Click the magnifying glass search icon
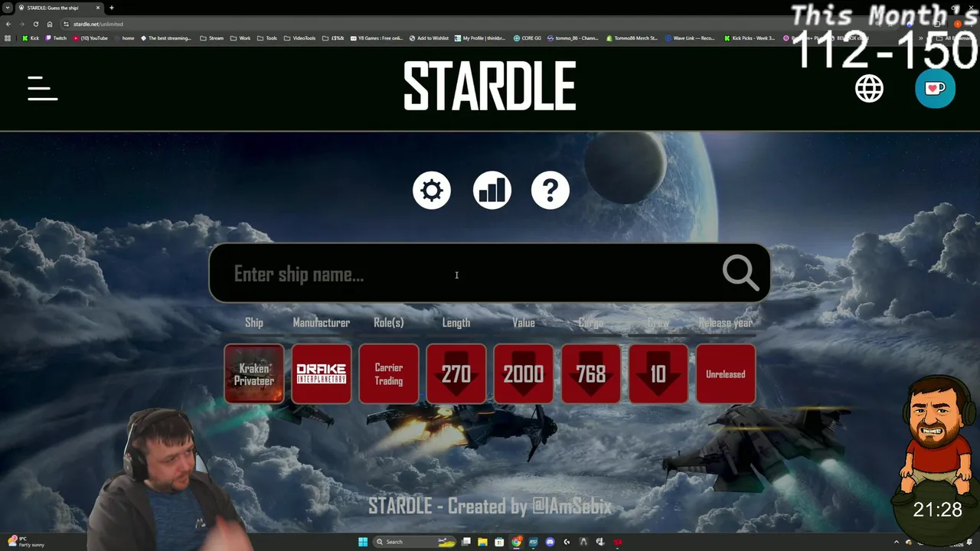980x551 pixels. [740, 272]
